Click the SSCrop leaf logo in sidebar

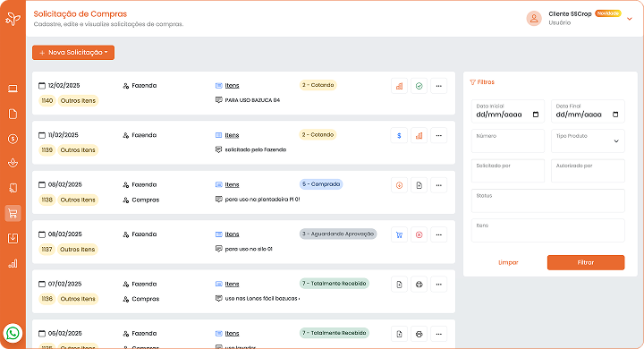tap(13, 19)
